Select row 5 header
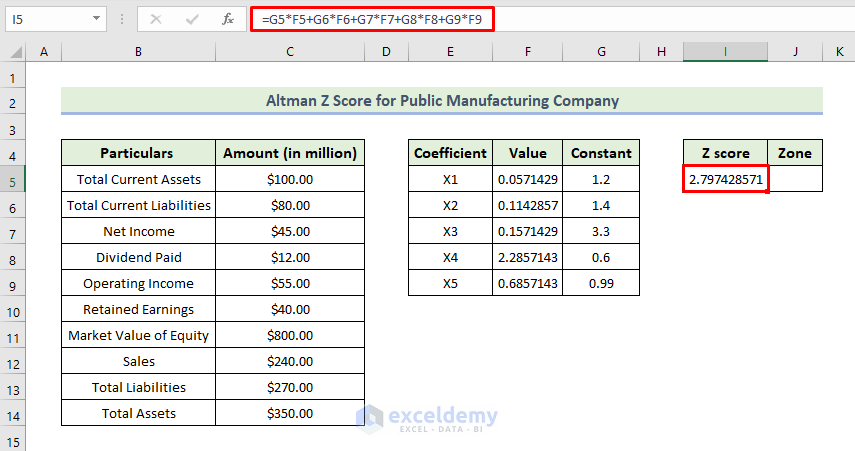The height and width of the screenshot is (451, 855). (11, 179)
